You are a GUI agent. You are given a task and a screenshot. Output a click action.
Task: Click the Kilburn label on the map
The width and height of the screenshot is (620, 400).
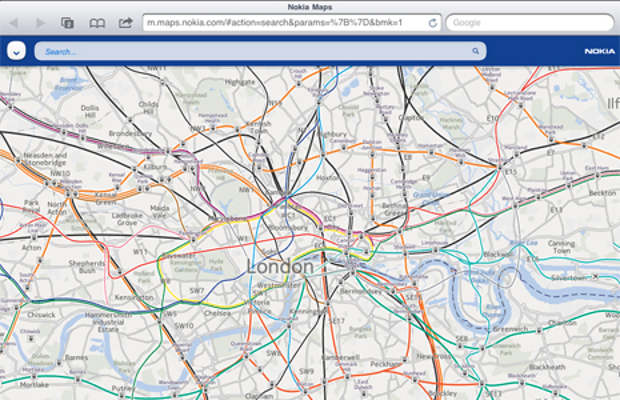[x=155, y=167]
